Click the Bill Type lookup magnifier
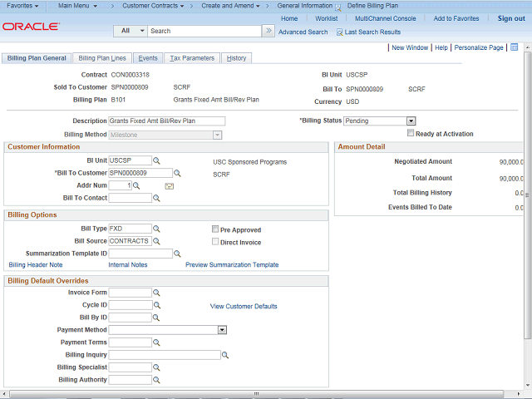532x399 pixels. (156, 229)
